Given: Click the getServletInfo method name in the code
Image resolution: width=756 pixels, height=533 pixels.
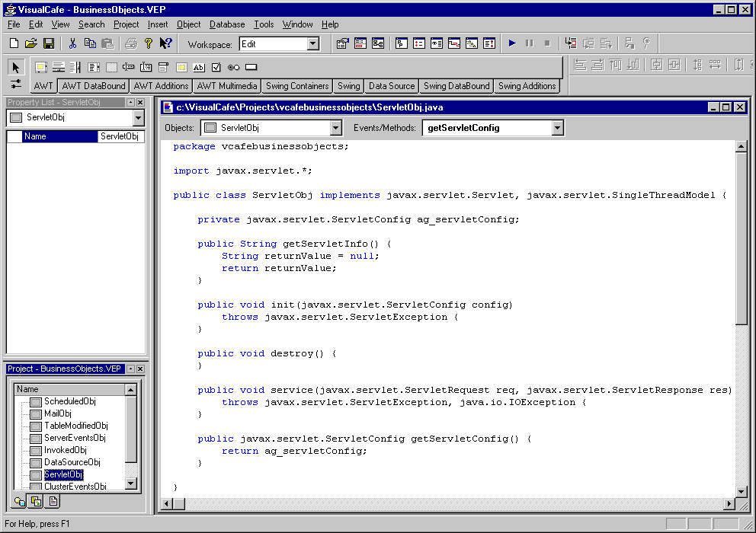Looking at the screenshot, I should 325,244.
